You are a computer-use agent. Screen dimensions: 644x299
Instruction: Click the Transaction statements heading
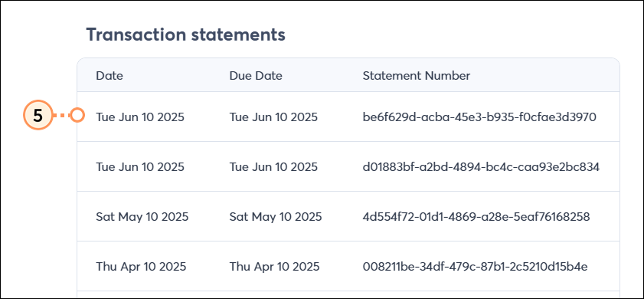tap(185, 35)
